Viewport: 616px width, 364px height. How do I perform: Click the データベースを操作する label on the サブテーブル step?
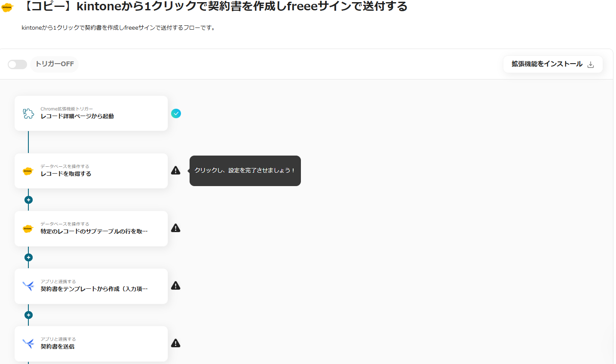tap(65, 224)
